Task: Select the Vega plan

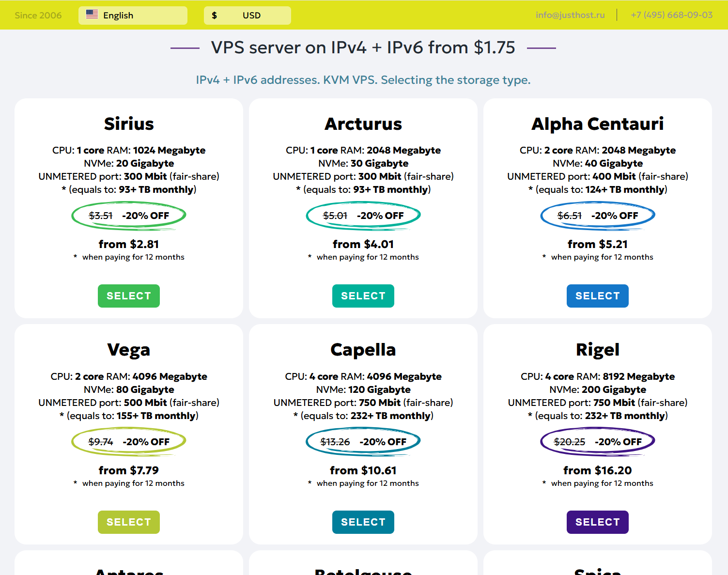Action: [129, 522]
